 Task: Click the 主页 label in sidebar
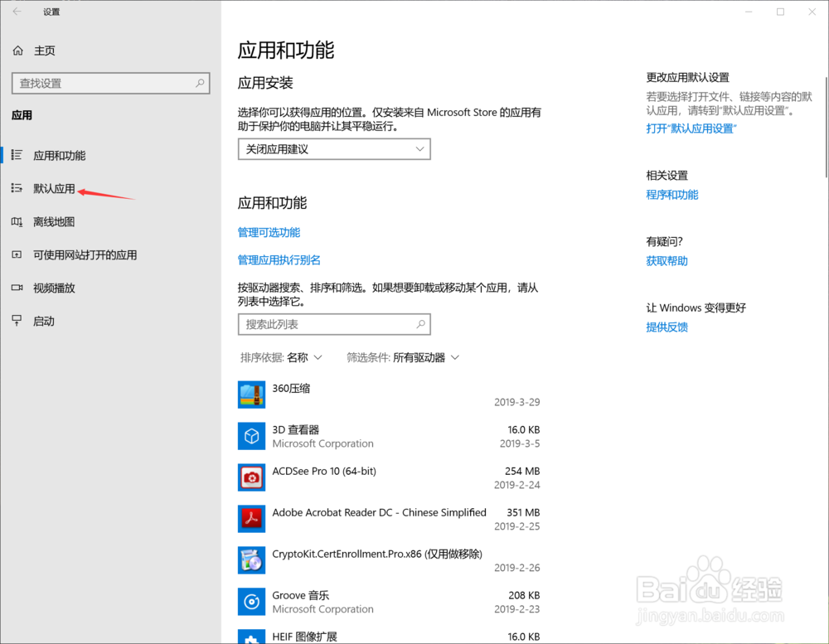pyautogui.click(x=45, y=51)
